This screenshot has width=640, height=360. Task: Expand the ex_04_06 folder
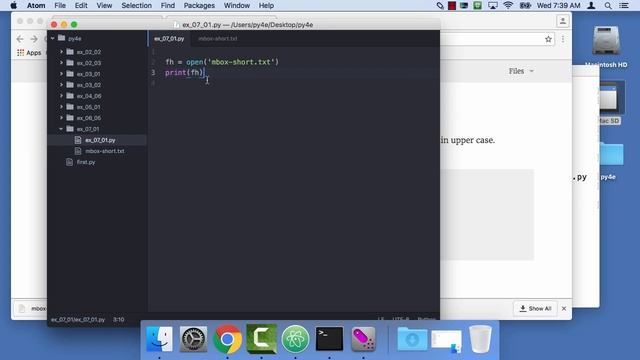coord(61,96)
